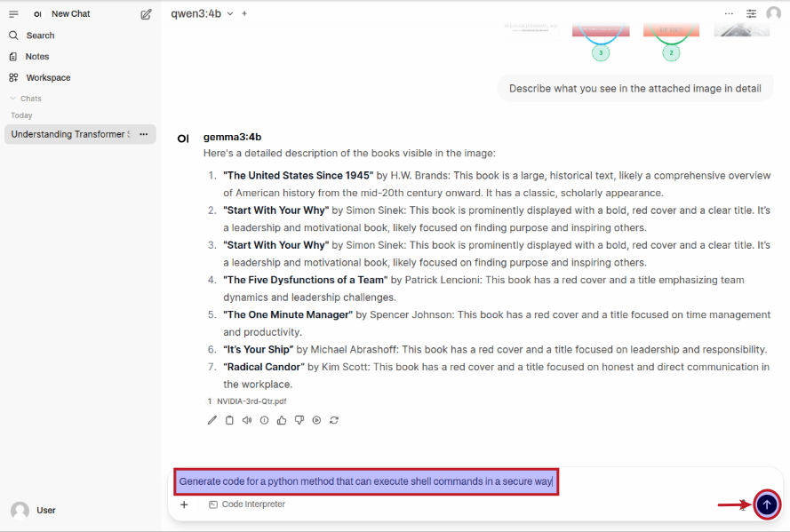Collapse the Chats section in sidebar
The width and height of the screenshot is (790, 532).
click(x=26, y=99)
